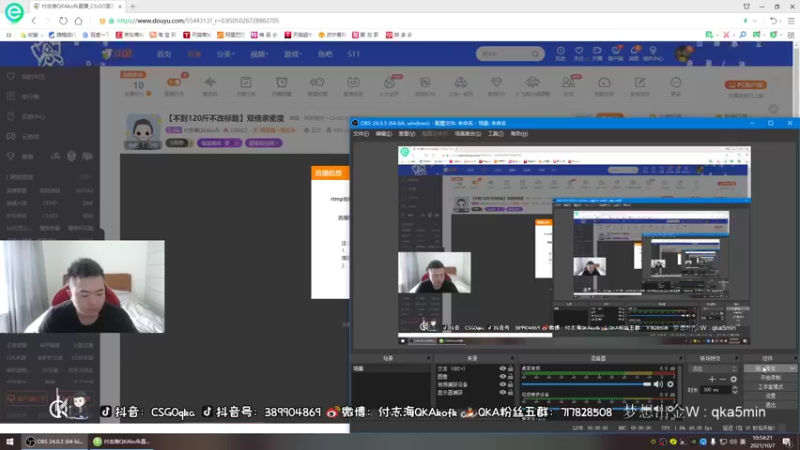Open OBS 文件(F) menu

click(x=361, y=134)
